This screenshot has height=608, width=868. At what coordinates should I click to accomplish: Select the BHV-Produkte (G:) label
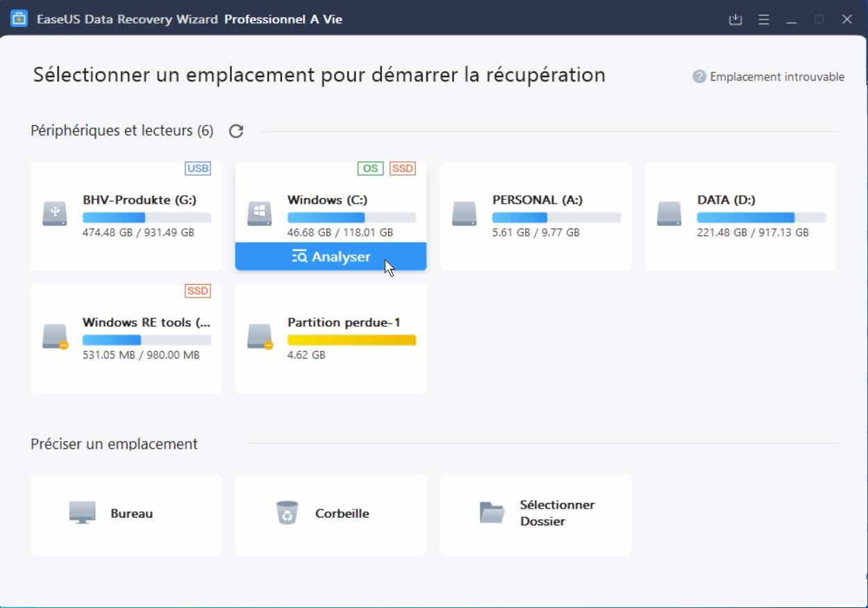tap(140, 200)
